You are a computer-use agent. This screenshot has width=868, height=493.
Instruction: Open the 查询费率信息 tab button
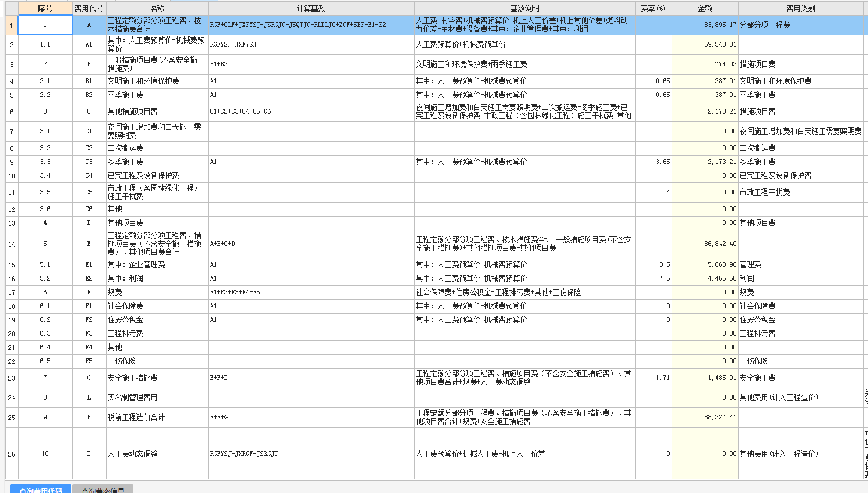click(103, 489)
